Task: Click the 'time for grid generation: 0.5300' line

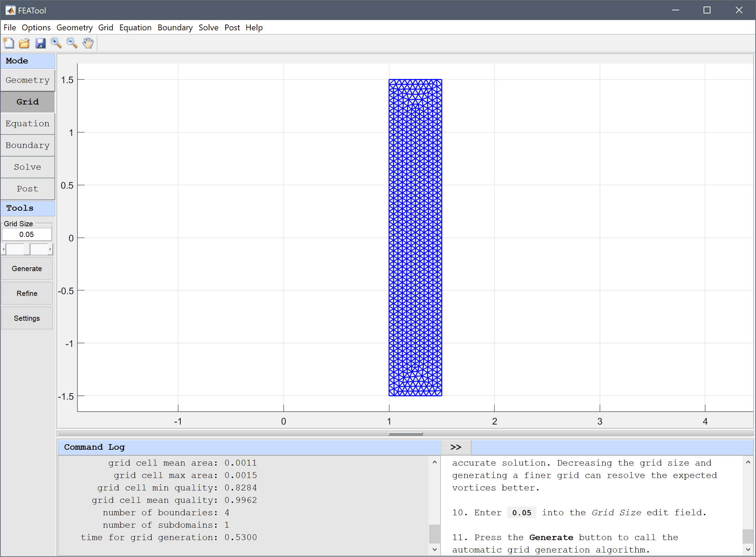Action: [x=169, y=537]
